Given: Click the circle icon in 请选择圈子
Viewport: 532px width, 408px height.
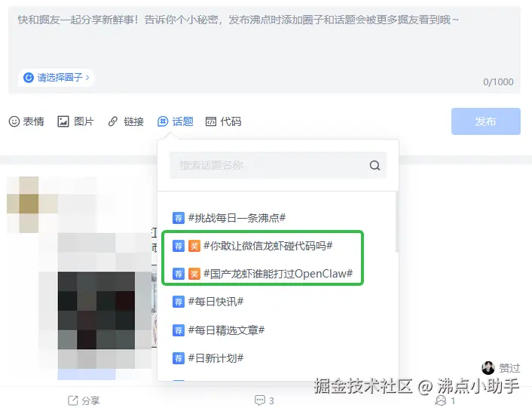Looking at the screenshot, I should point(29,78).
